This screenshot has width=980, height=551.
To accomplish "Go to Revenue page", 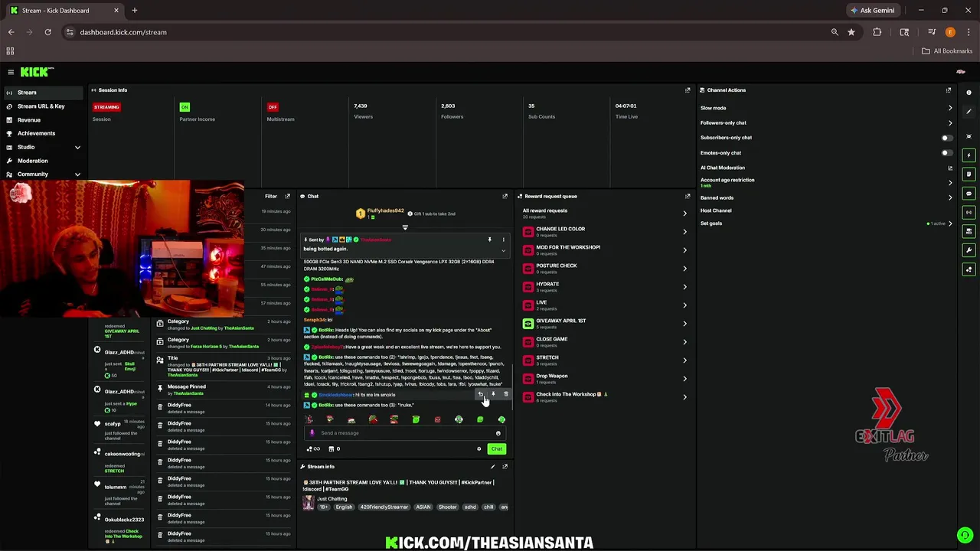I will 44,120.
